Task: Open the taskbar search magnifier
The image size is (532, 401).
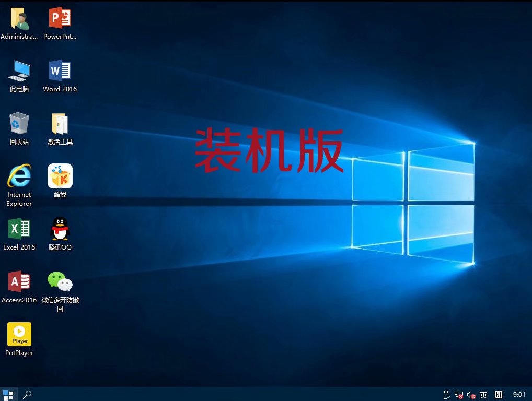Action: point(28,395)
